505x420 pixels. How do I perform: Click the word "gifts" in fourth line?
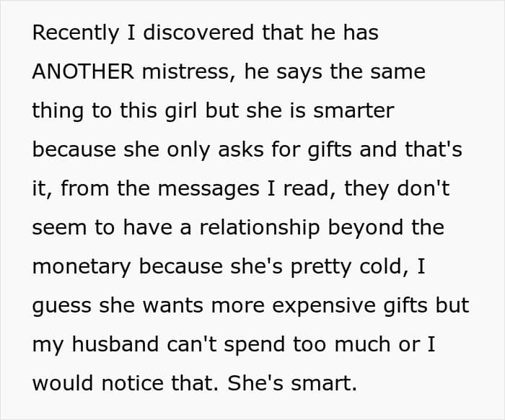coord(330,150)
